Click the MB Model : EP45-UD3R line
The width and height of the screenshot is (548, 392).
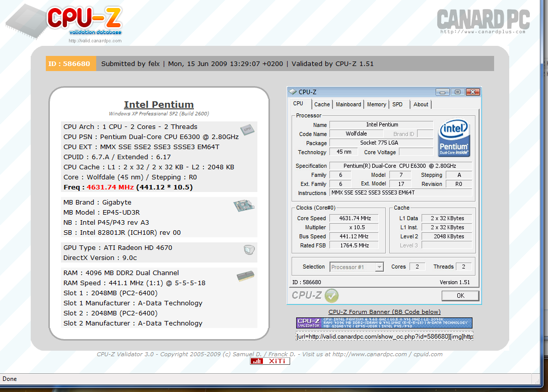(x=102, y=212)
